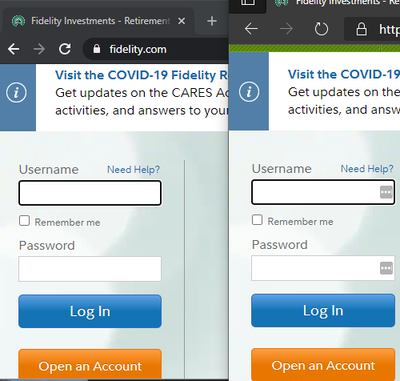Click Open an Account in right window

(x=323, y=365)
